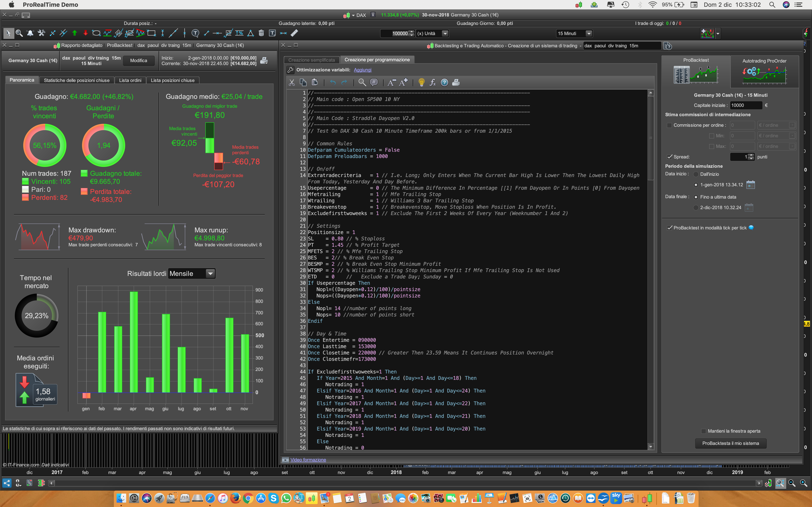Select the Dall'inizio radio button
The image size is (812, 507).
(696, 174)
